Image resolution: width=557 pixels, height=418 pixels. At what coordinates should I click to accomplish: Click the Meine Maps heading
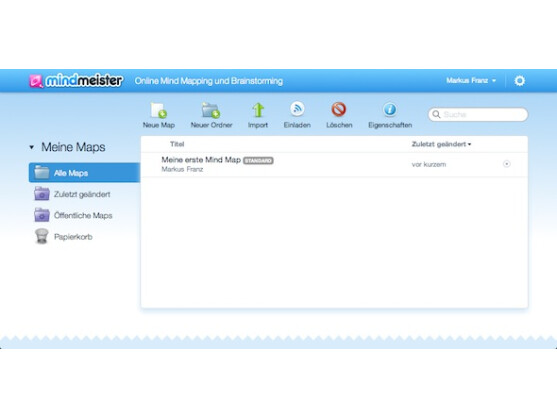[73, 147]
